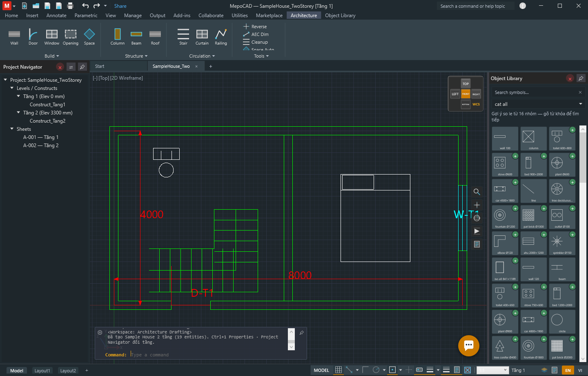Image resolution: width=588 pixels, height=376 pixels.
Task: Click the zoom magnifier in the viewport
Action: point(477,192)
